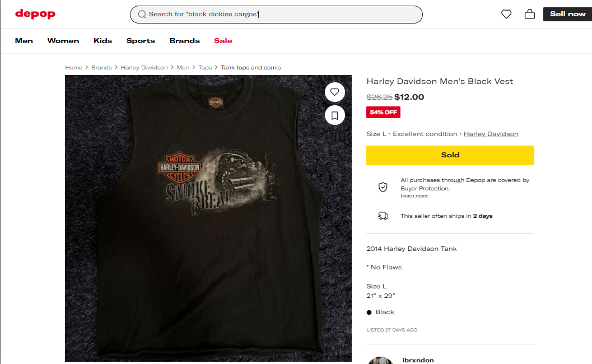Image resolution: width=592 pixels, height=364 pixels.
Task: Go to the Sale section
Action: pyautogui.click(x=223, y=41)
